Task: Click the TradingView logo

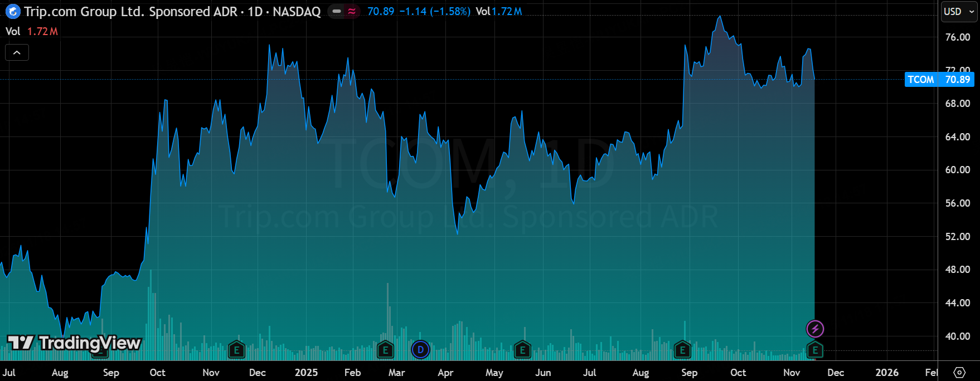Action: click(x=74, y=343)
